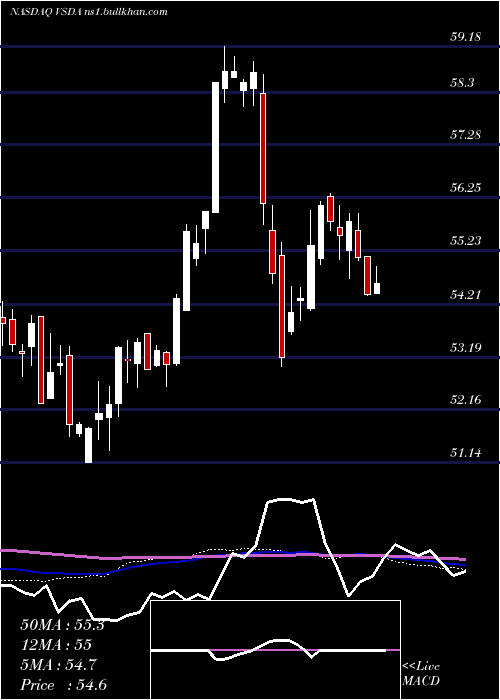Screen dimensions: 500x700
Task: Select the 52.16 price axis label
Action: point(465,400)
